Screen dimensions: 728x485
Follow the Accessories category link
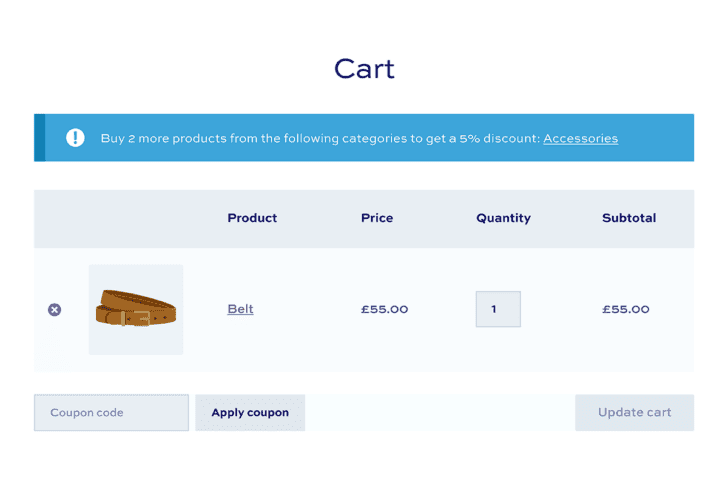coord(580,138)
